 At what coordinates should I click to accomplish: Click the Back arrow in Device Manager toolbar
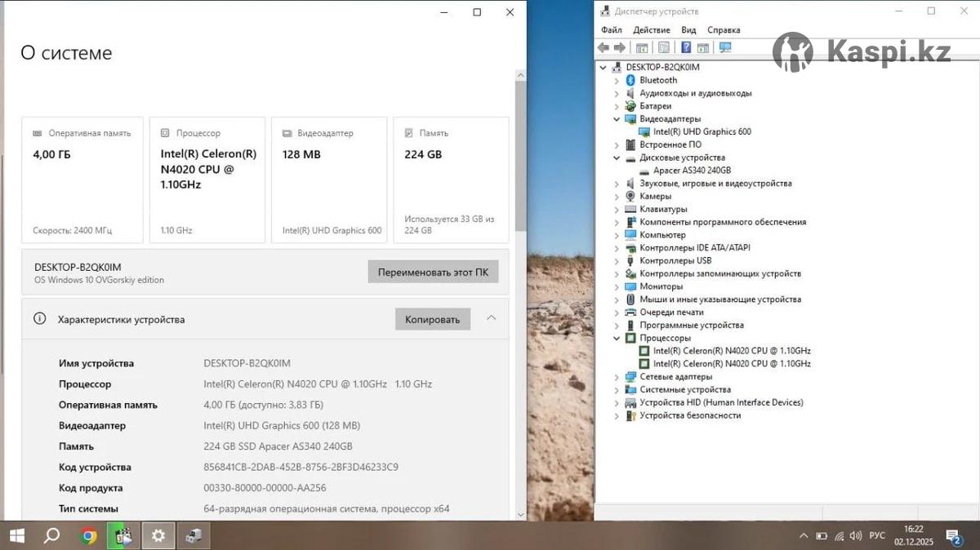point(604,48)
